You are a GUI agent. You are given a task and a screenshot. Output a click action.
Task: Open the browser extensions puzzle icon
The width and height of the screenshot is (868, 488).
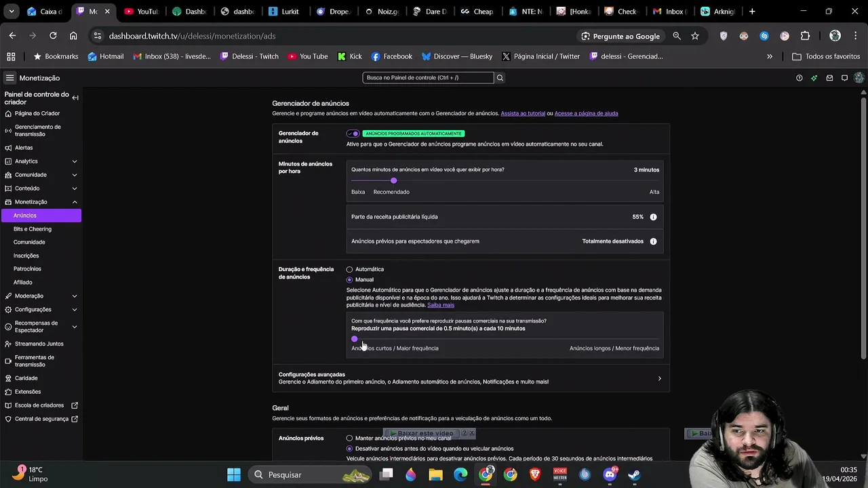pyautogui.click(x=805, y=36)
